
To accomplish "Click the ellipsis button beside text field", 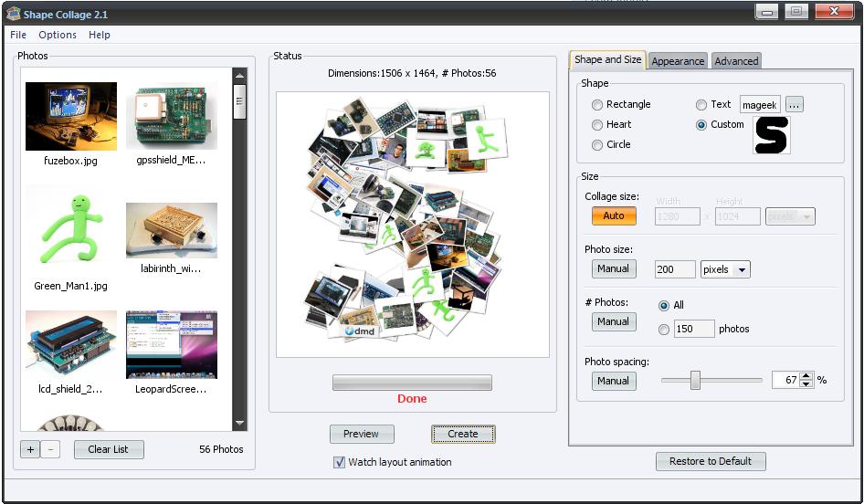I will (794, 105).
